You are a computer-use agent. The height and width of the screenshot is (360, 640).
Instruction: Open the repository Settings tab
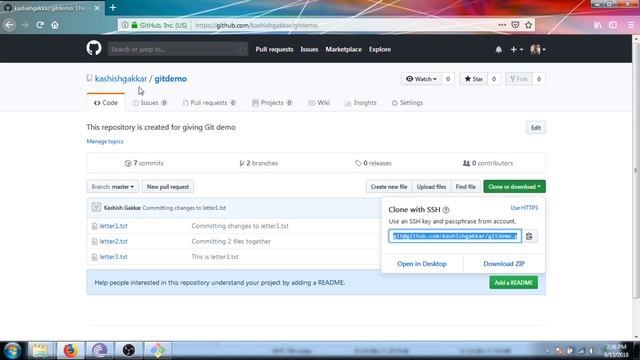[x=407, y=103]
